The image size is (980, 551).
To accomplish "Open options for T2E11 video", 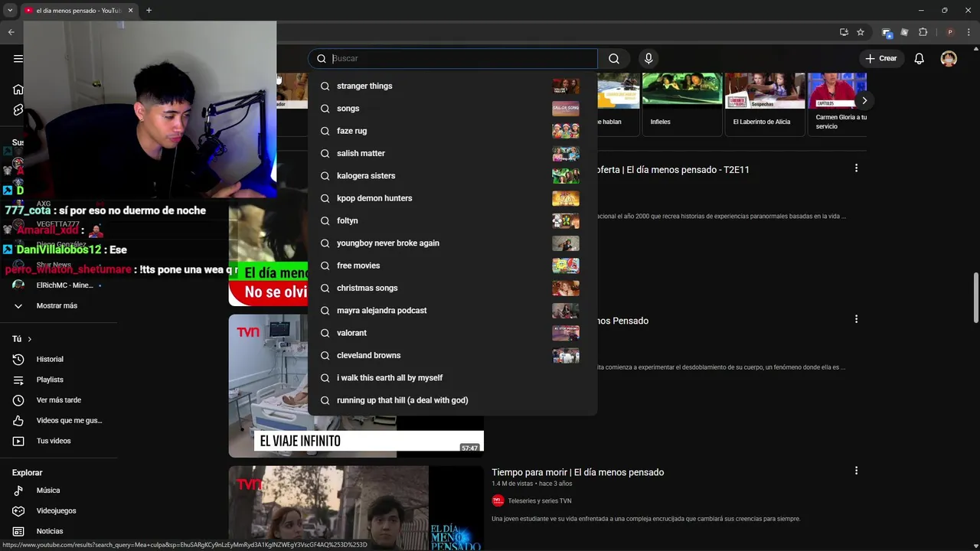I will pos(856,168).
